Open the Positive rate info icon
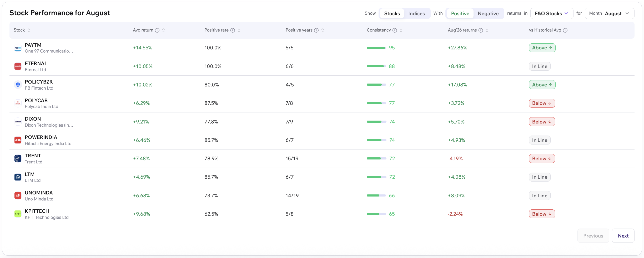The height and width of the screenshot is (258, 644). coord(233,30)
